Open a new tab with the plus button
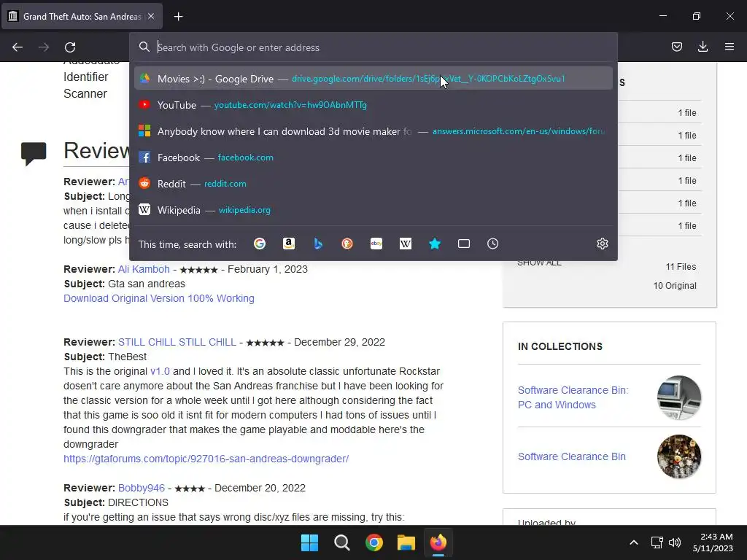747x560 pixels. [178, 17]
